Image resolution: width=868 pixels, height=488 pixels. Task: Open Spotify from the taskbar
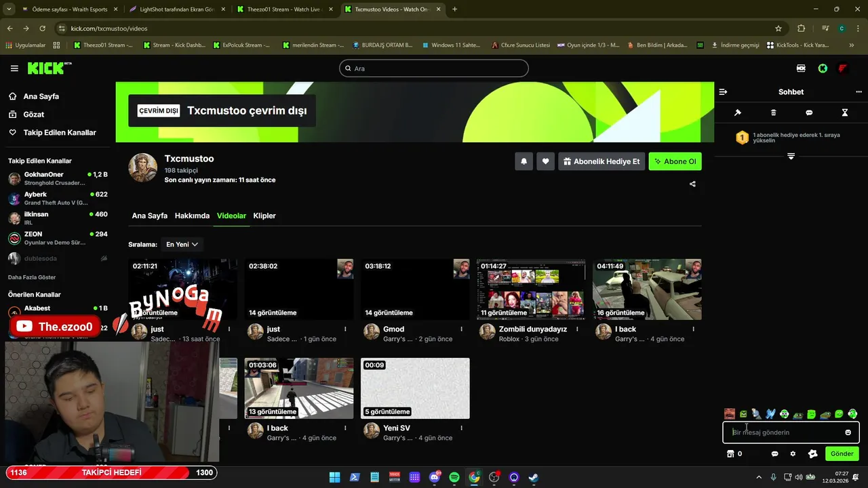(x=454, y=477)
